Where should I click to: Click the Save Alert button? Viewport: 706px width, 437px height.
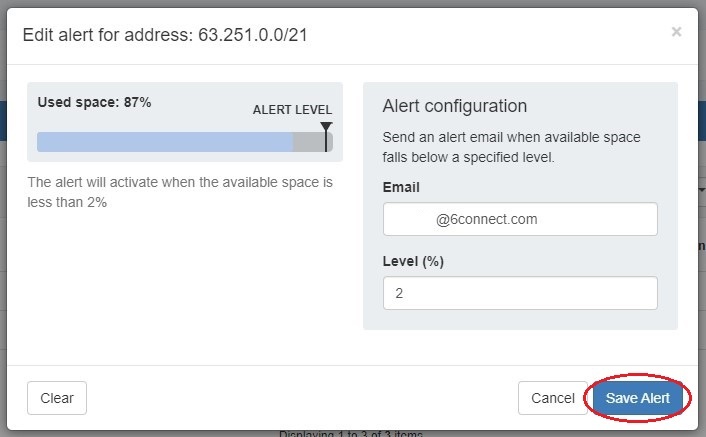(x=637, y=398)
